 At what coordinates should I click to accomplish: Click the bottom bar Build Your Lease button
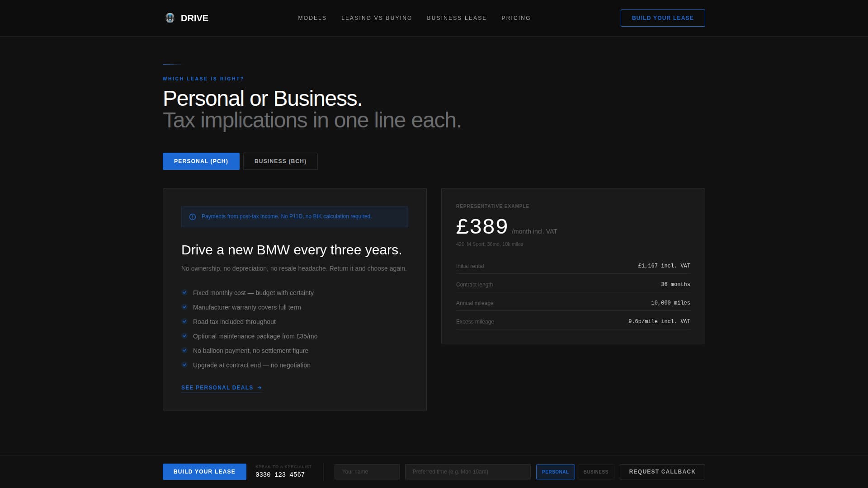click(204, 472)
